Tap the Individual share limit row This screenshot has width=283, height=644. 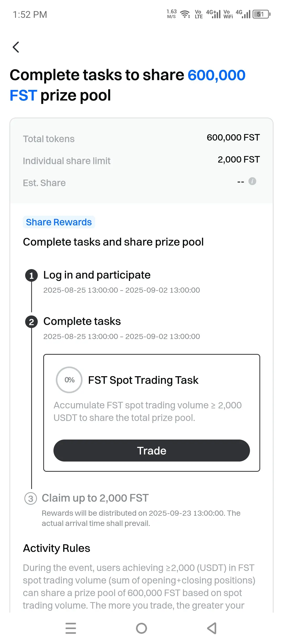[141, 160]
